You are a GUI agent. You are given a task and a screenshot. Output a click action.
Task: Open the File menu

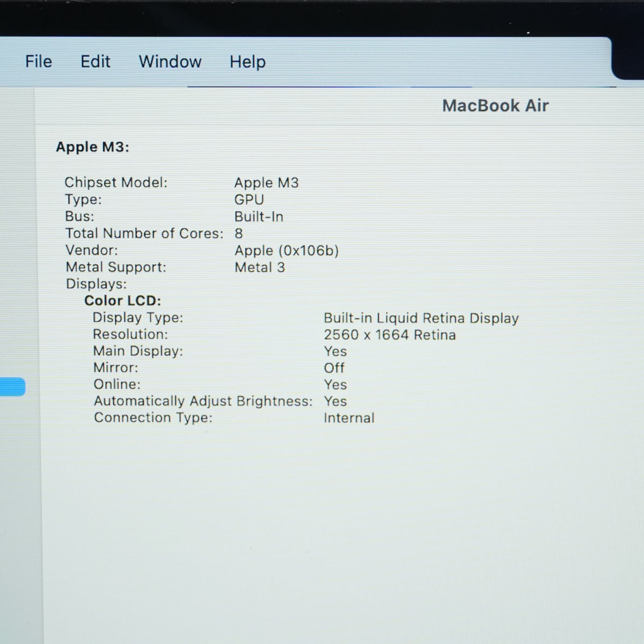tap(39, 62)
